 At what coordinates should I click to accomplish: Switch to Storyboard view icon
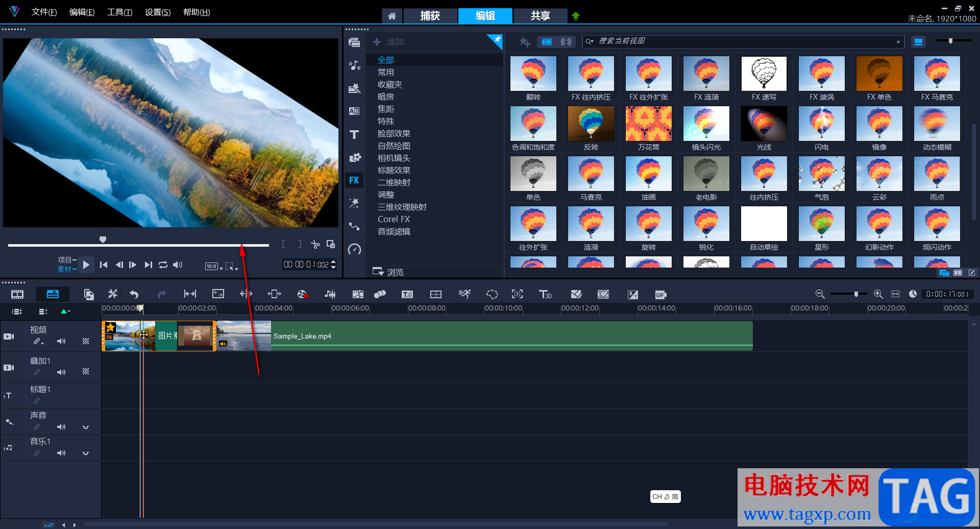tap(17, 294)
